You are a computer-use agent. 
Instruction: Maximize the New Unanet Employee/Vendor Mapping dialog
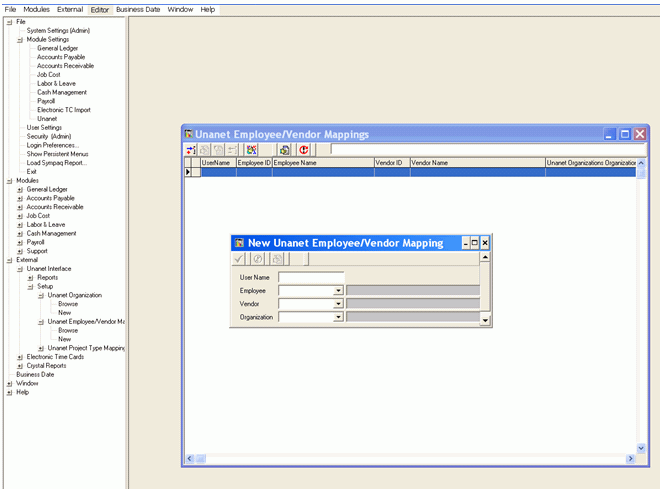(x=475, y=243)
